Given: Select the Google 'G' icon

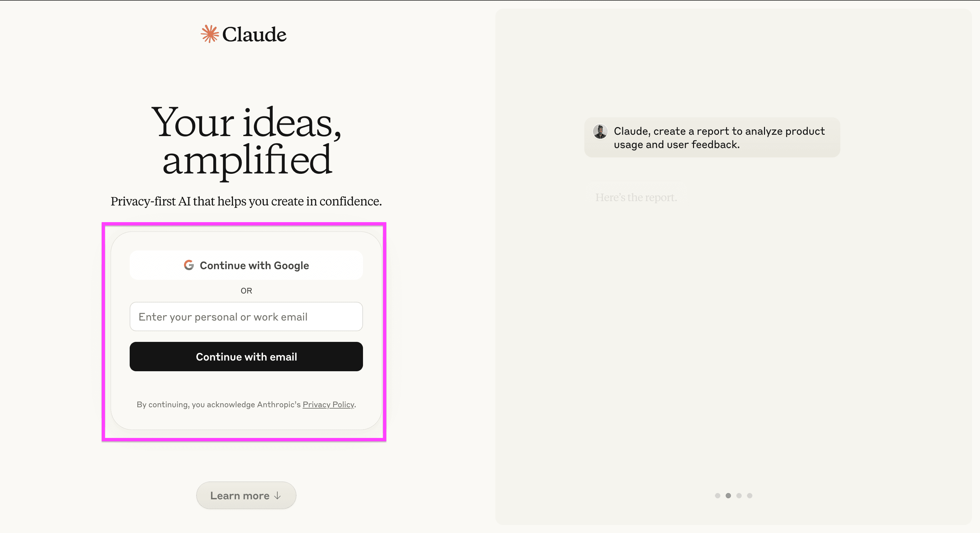Looking at the screenshot, I should click(189, 265).
